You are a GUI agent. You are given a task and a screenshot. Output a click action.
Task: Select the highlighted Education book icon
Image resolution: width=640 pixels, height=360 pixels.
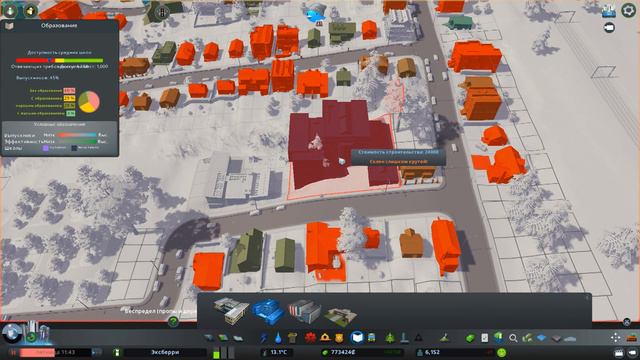click(x=357, y=338)
